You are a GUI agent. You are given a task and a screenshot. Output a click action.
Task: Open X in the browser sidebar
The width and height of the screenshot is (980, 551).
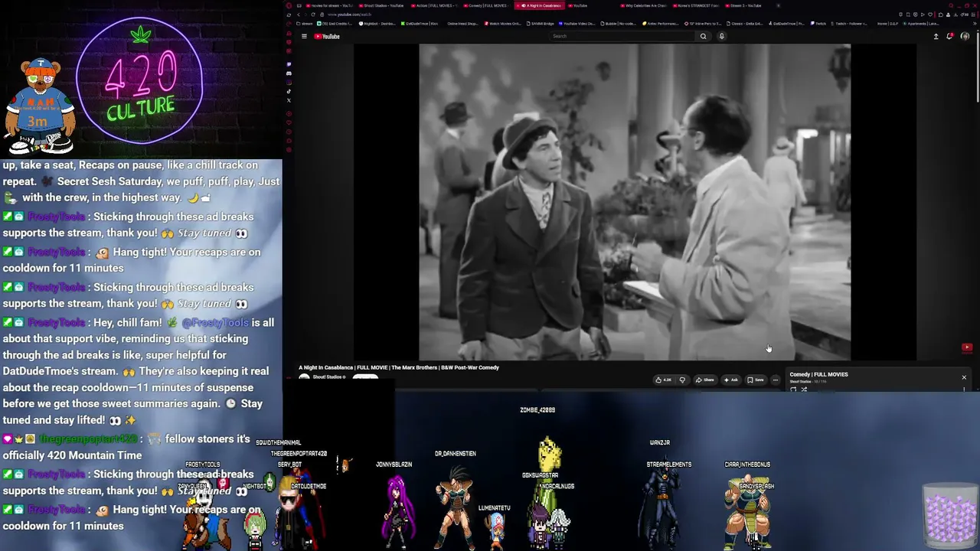pos(289,100)
